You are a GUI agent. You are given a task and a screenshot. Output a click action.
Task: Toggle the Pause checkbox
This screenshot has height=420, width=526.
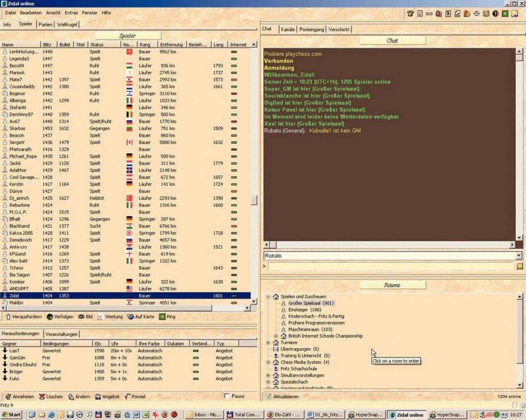pyautogui.click(x=227, y=396)
